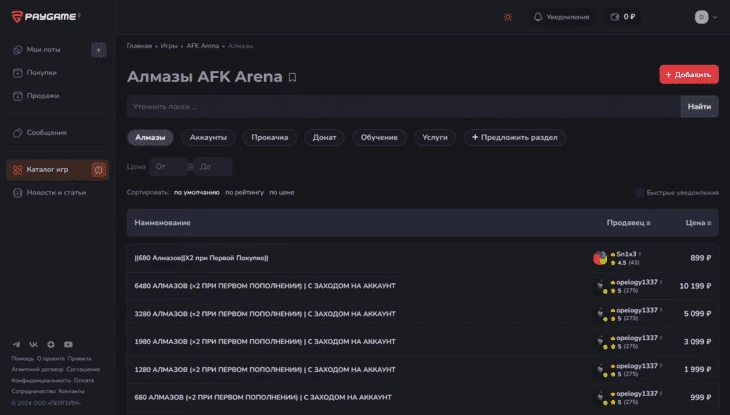
Task: Open the VK social icon
Action: [x=34, y=345]
